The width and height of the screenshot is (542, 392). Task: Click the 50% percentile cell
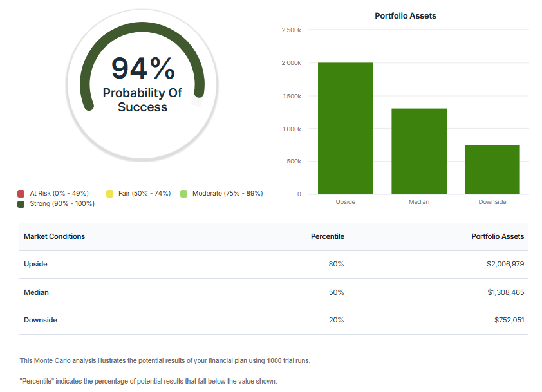point(336,292)
